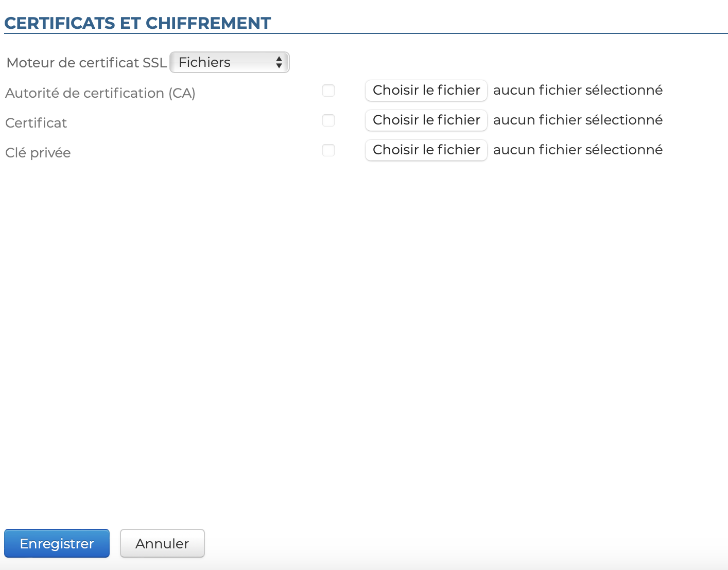
Task: Click the 'Certificats et chiffrement' heading
Action: tap(137, 23)
